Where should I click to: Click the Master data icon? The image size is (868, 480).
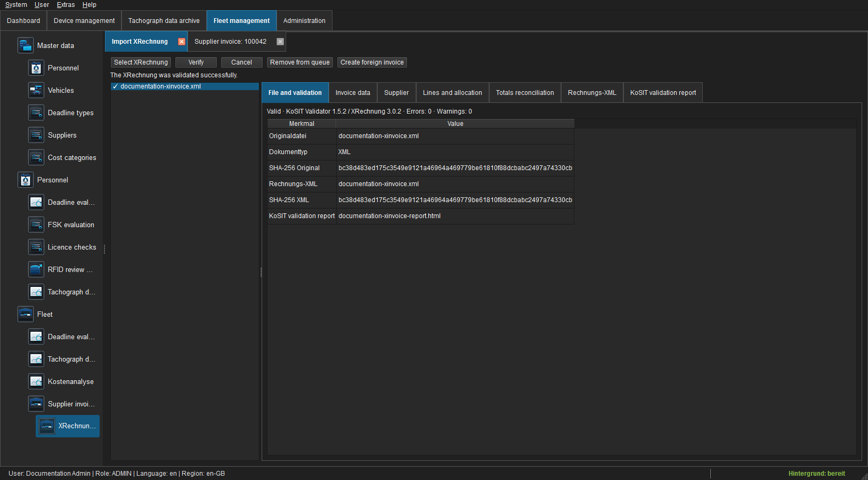pos(26,45)
